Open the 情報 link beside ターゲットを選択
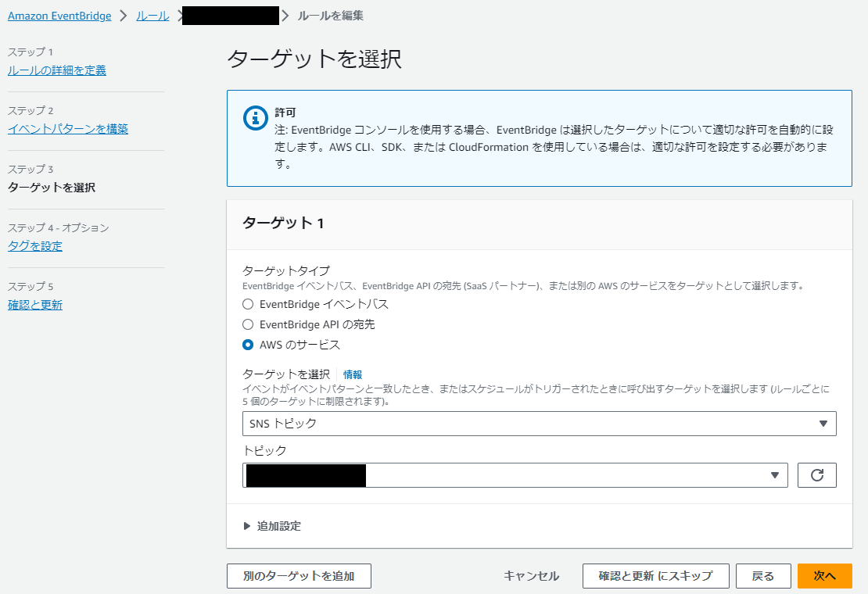The image size is (868, 594). 352,374
